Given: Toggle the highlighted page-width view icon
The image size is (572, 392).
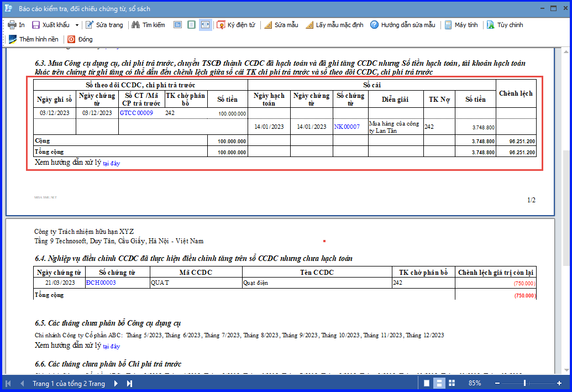Looking at the screenshot, I should (206, 25).
